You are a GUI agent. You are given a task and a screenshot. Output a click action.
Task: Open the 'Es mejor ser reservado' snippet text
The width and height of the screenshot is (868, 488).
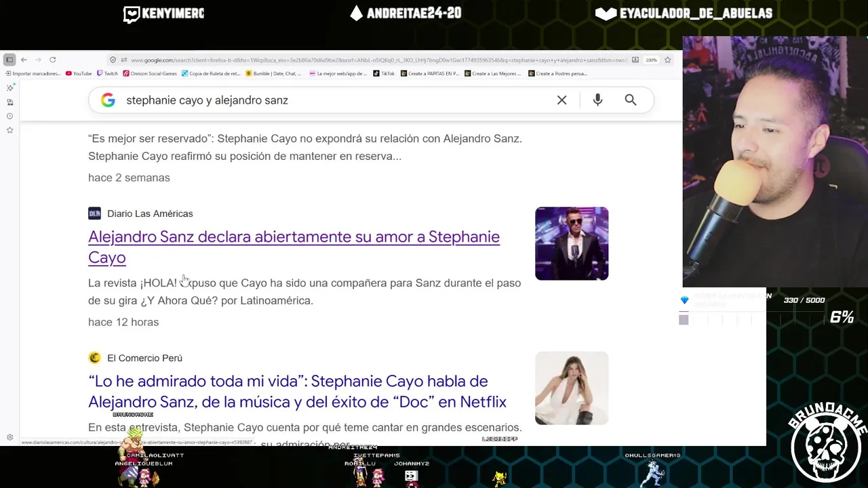pyautogui.click(x=305, y=147)
